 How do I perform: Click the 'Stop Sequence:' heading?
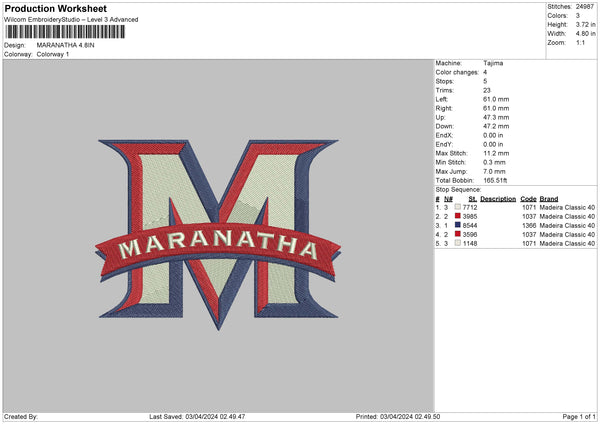pyautogui.click(x=458, y=189)
